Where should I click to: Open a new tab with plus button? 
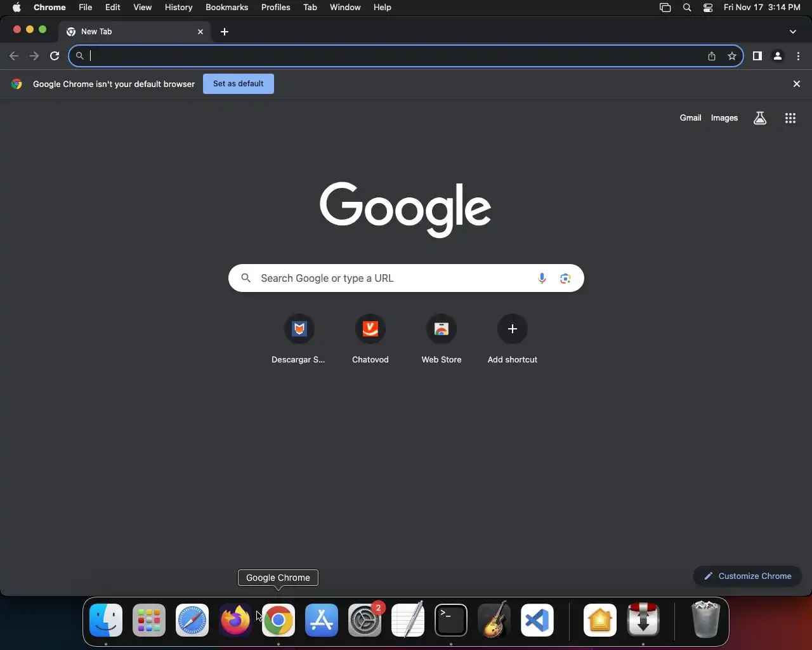[x=225, y=31]
